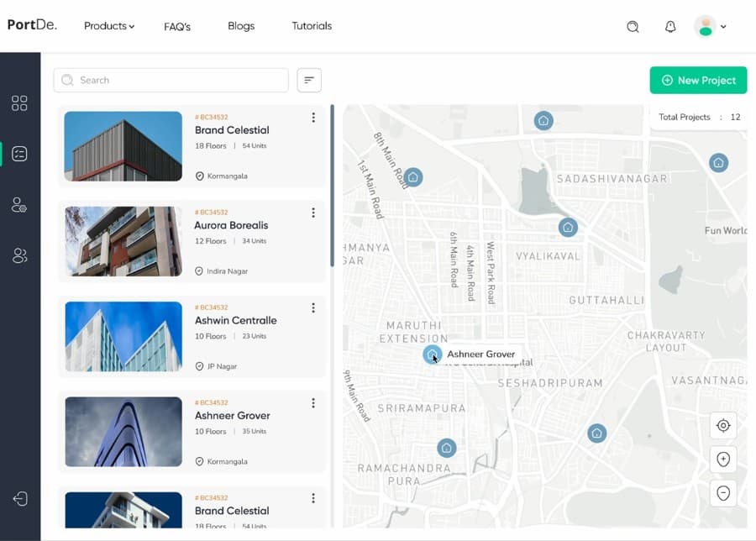
Task: Open the team members icon in the sidebar
Action: point(19,255)
